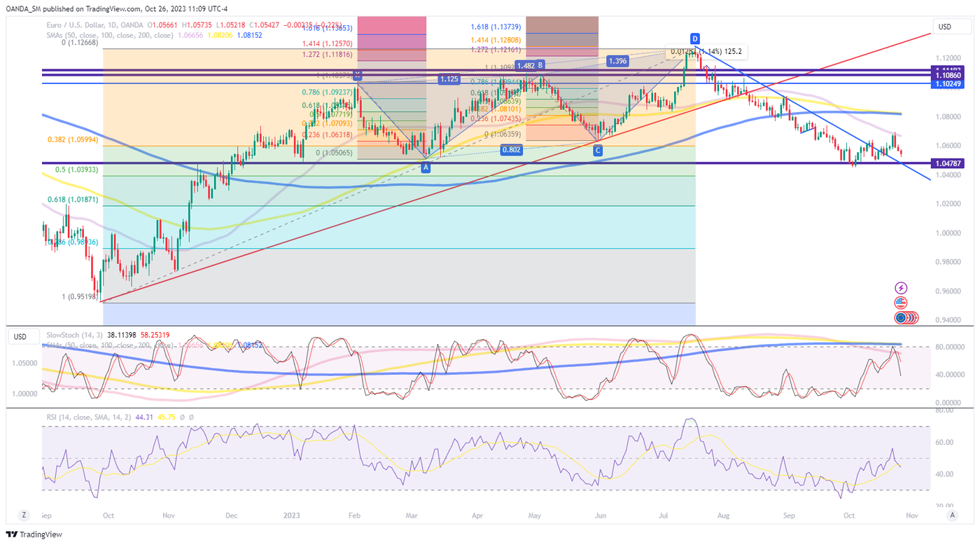Click the 1.10249 blue price label
The width and height of the screenshot is (980, 545).
pos(949,83)
